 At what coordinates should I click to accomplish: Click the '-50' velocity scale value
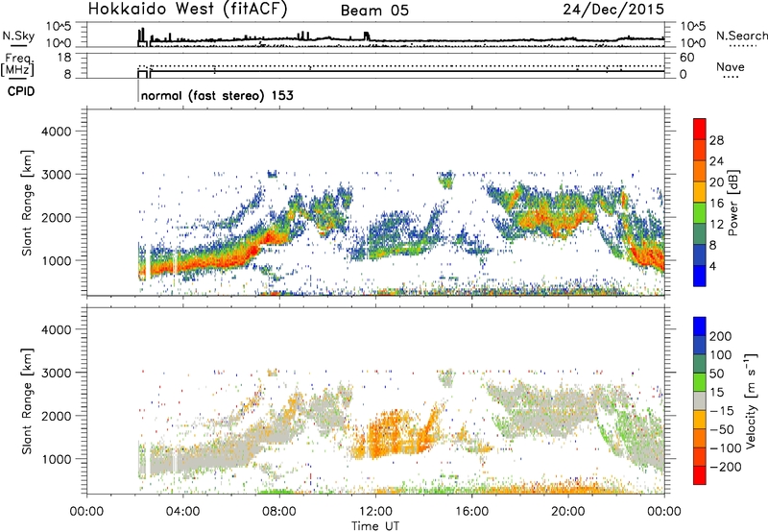pos(722,429)
